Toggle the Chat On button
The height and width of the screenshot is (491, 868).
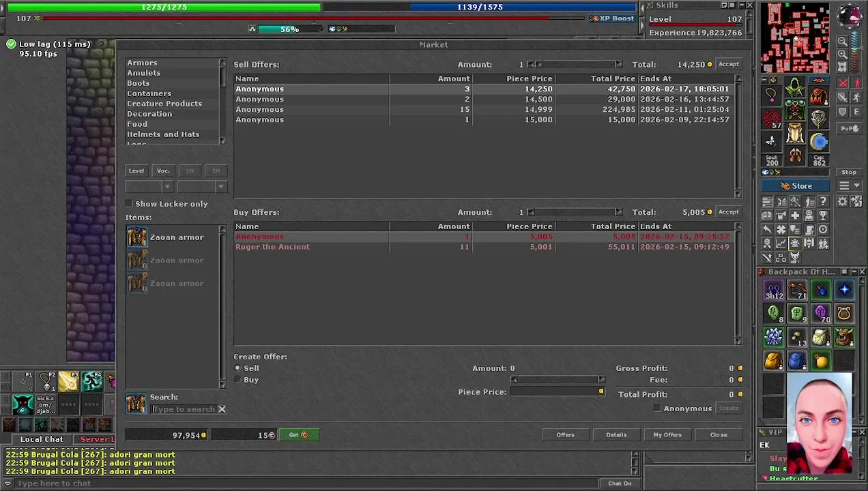point(620,483)
